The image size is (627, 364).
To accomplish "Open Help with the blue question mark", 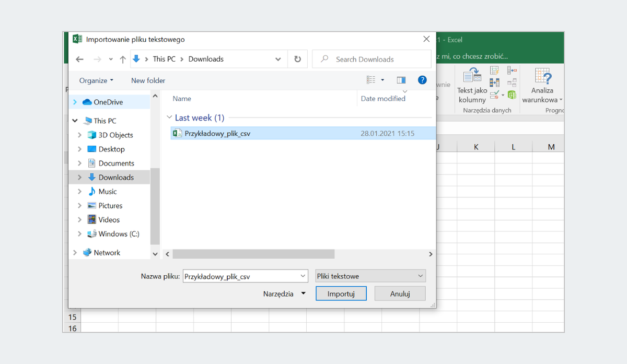I will [x=423, y=80].
